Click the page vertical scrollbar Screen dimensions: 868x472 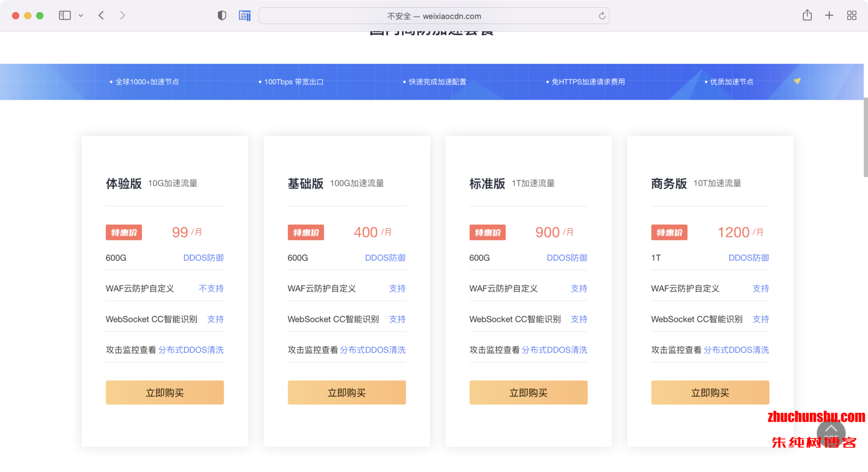[865, 137]
